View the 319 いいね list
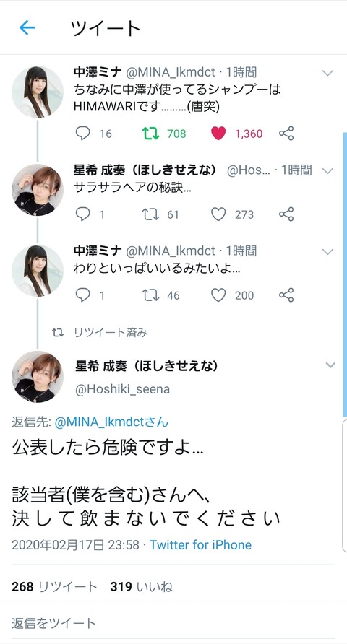Viewport: 347px width, 644px height. pos(142,586)
